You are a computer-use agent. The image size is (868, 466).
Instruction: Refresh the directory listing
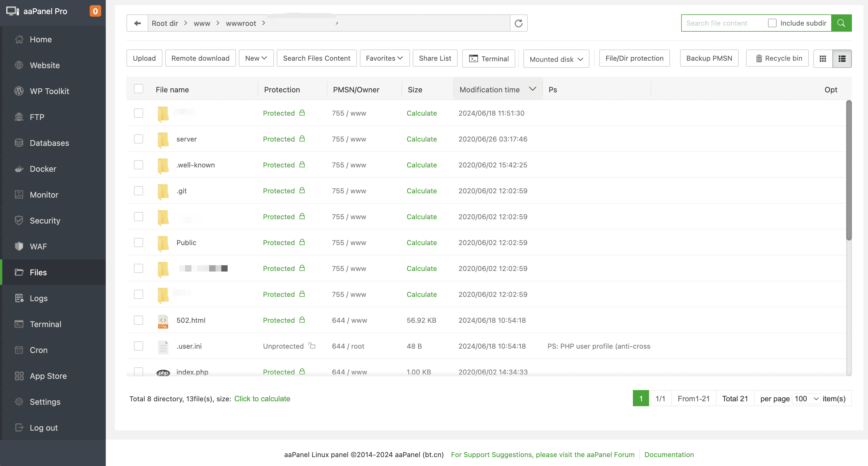518,23
